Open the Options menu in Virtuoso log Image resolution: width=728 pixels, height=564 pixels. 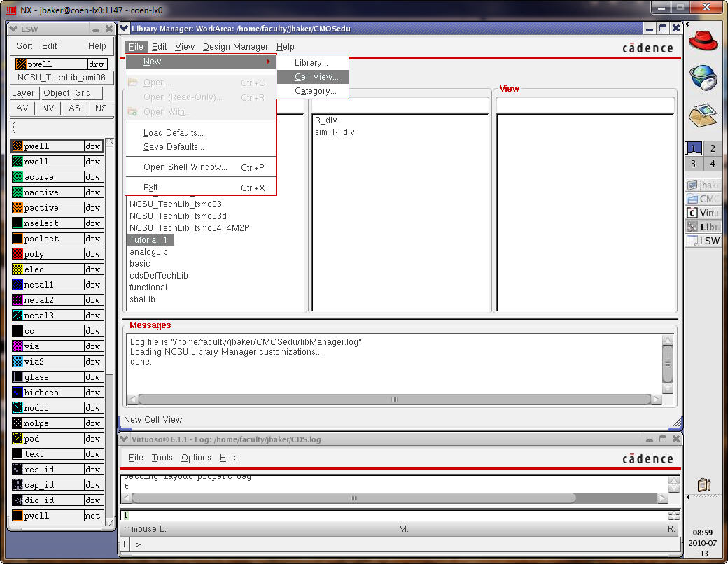coord(196,458)
